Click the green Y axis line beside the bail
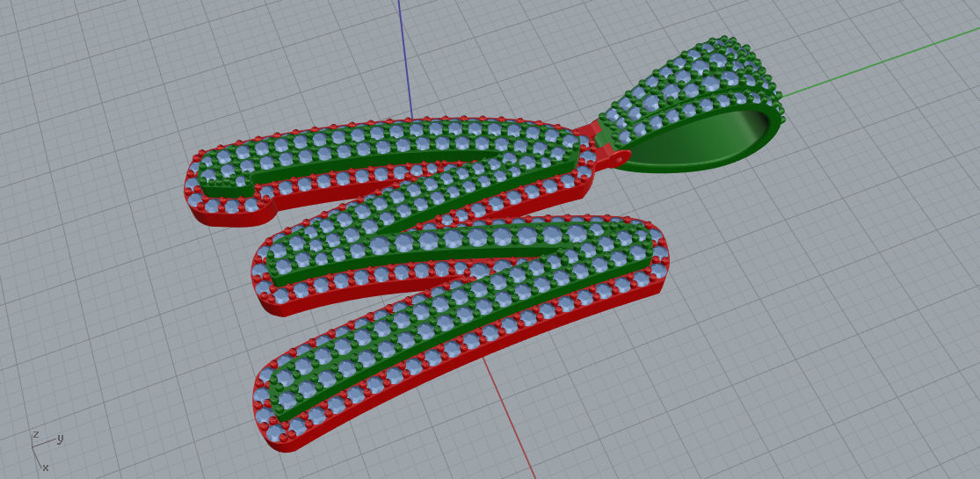This screenshot has height=479, width=980. click(x=880, y=62)
